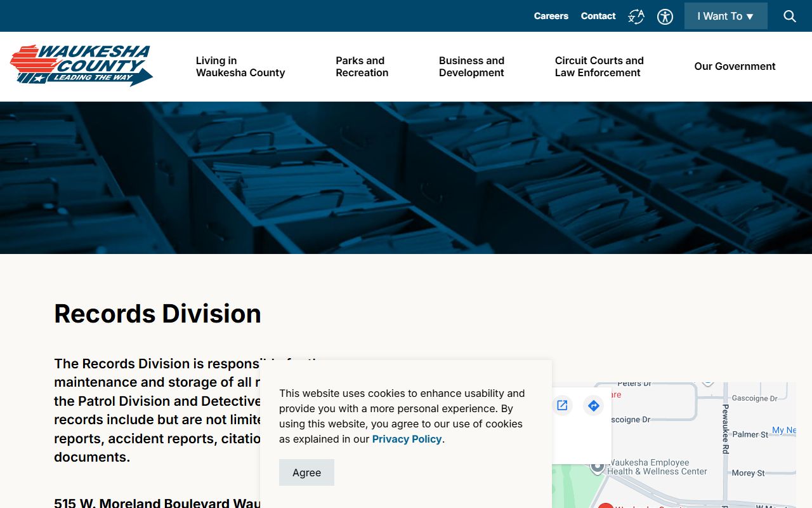Click the file folders banner image
This screenshot has width=812, height=508.
tap(406, 178)
